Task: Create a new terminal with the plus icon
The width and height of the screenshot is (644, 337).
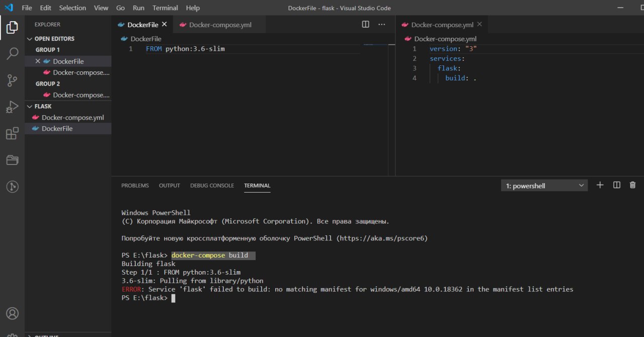Action: click(600, 185)
